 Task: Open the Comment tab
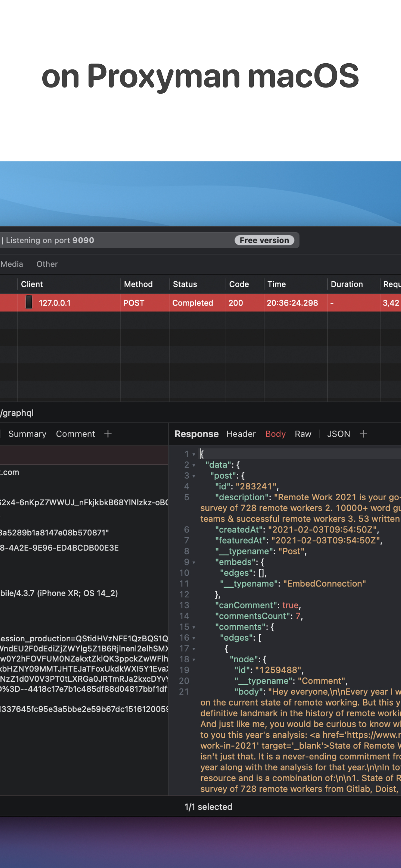click(76, 434)
